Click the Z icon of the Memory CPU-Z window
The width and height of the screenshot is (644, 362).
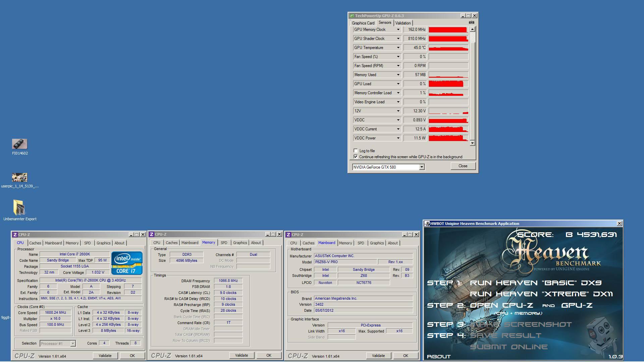point(152,234)
